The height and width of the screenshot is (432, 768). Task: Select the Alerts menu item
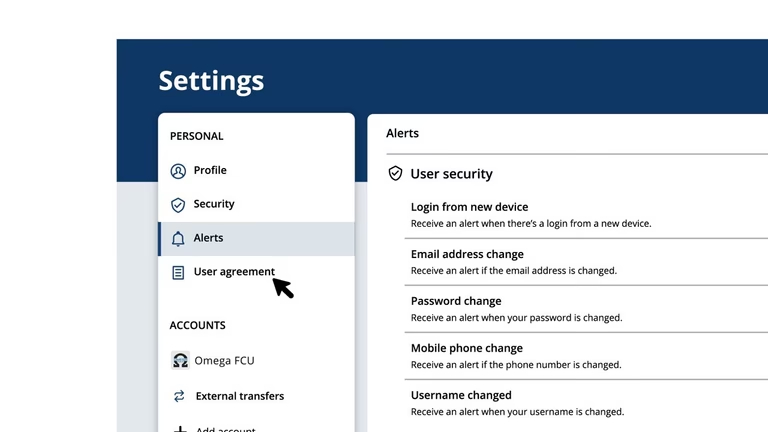pos(256,239)
